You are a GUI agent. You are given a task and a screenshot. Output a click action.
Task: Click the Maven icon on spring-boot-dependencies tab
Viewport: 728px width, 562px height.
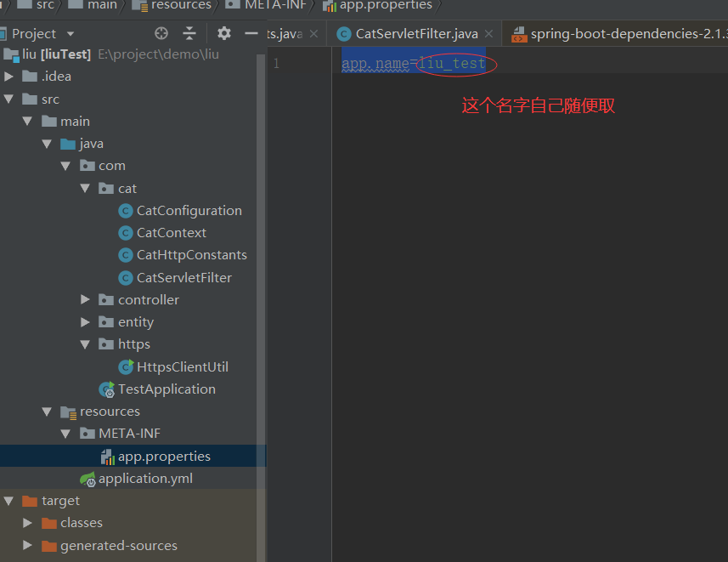pyautogui.click(x=519, y=33)
